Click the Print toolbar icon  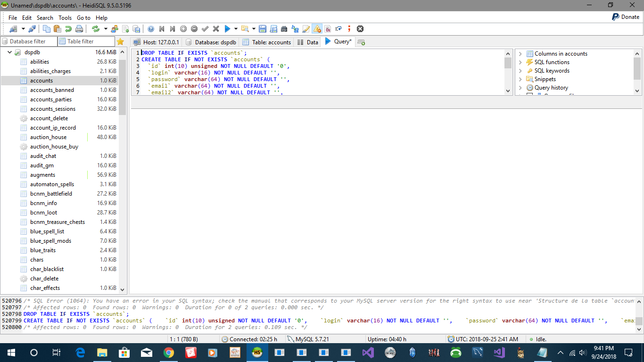tap(79, 29)
